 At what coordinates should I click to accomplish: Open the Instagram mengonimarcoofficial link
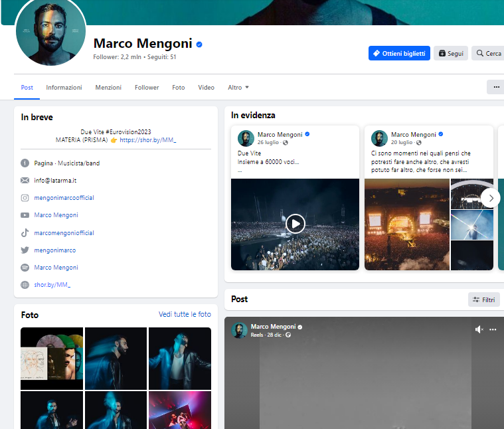(64, 198)
